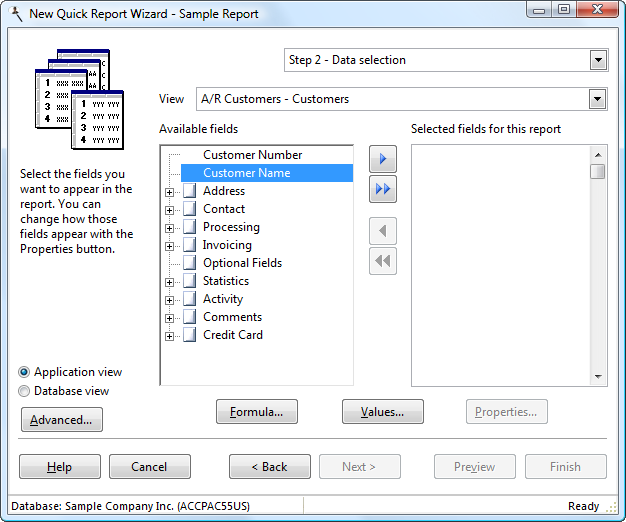Open the View A/R Customers dropdown
The image size is (626, 522).
pyautogui.click(x=598, y=99)
